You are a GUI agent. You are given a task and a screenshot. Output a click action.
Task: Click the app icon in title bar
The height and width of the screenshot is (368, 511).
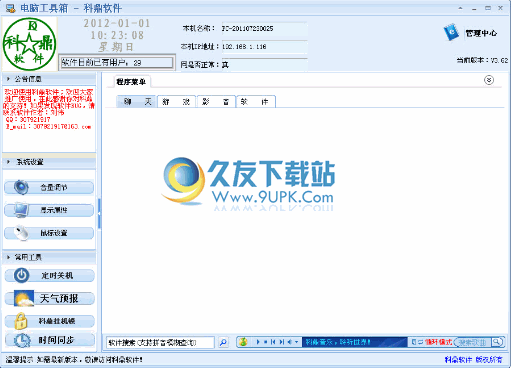coord(11,8)
